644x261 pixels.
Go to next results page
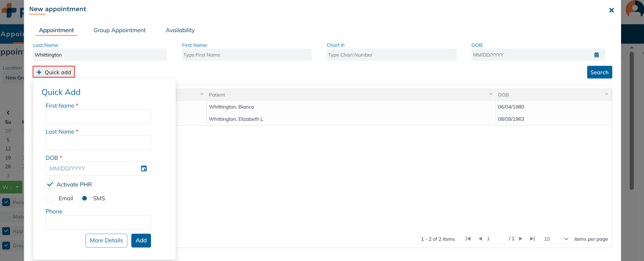tap(521, 239)
